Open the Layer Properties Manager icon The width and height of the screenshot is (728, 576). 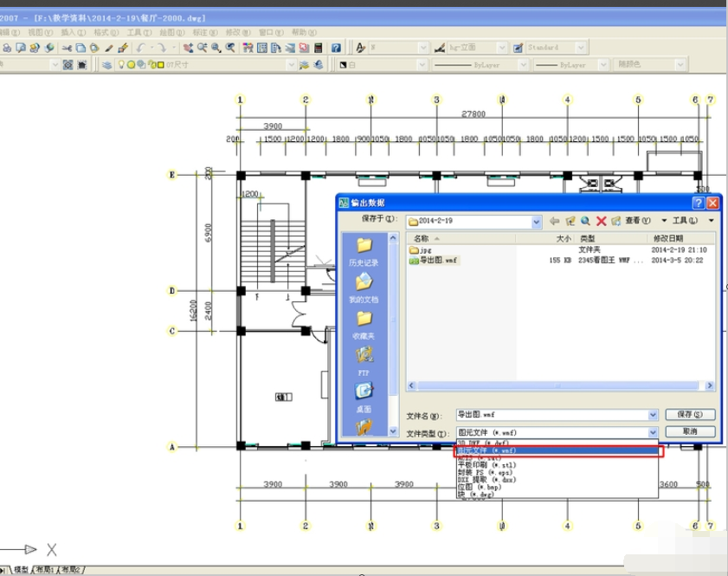106,65
